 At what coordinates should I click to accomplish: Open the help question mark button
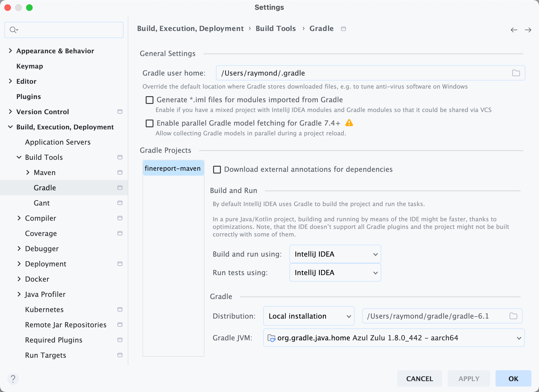[13, 379]
